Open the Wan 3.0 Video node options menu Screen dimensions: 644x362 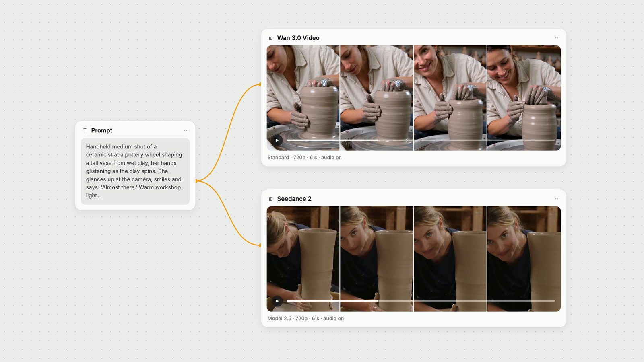(557, 38)
